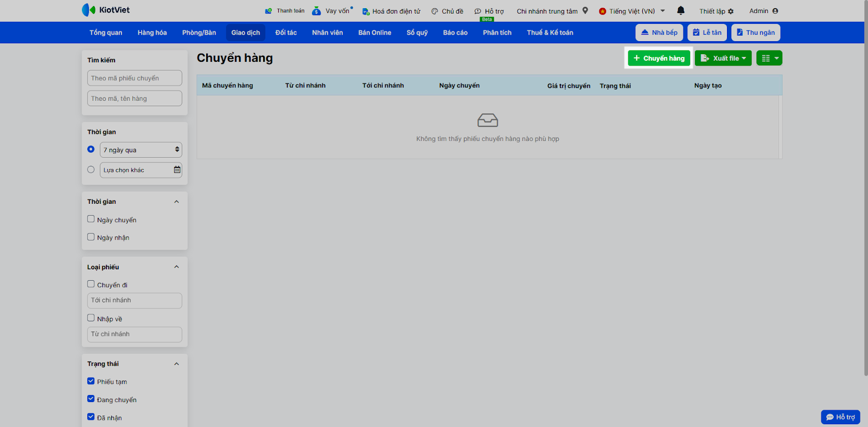Screen dimensions: 868x427
Task: Click the Theo mã phiếu chuyển search field
Action: [x=135, y=78]
